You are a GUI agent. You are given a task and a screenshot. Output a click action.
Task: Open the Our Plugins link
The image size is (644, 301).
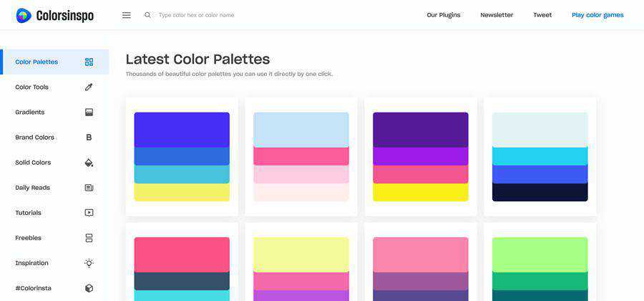443,15
